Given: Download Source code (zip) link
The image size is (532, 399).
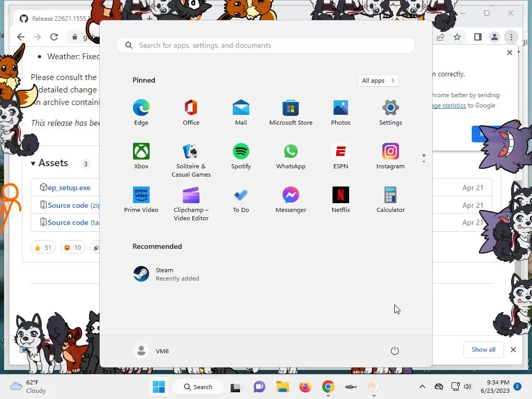Looking at the screenshot, I should (x=73, y=205).
